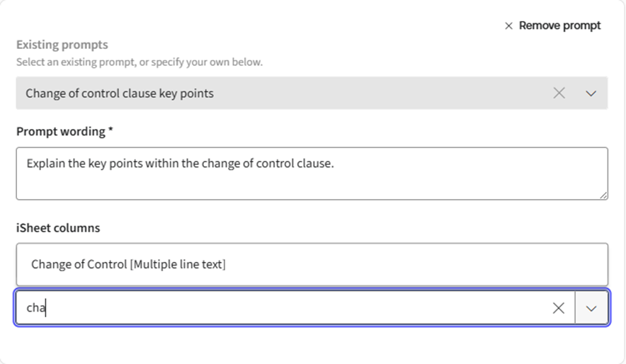This screenshot has width=626, height=364.
Task: Clear the "cha" search text with X
Action: point(559,308)
